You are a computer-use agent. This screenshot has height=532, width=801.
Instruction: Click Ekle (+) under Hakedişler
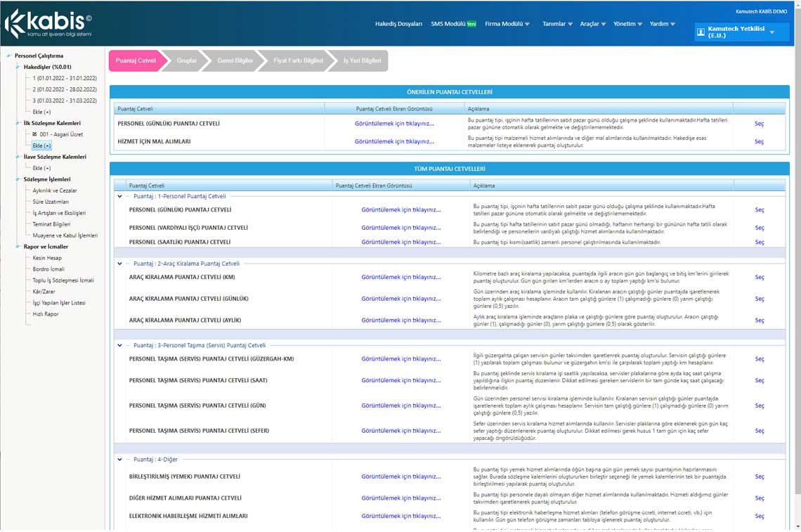41,112
